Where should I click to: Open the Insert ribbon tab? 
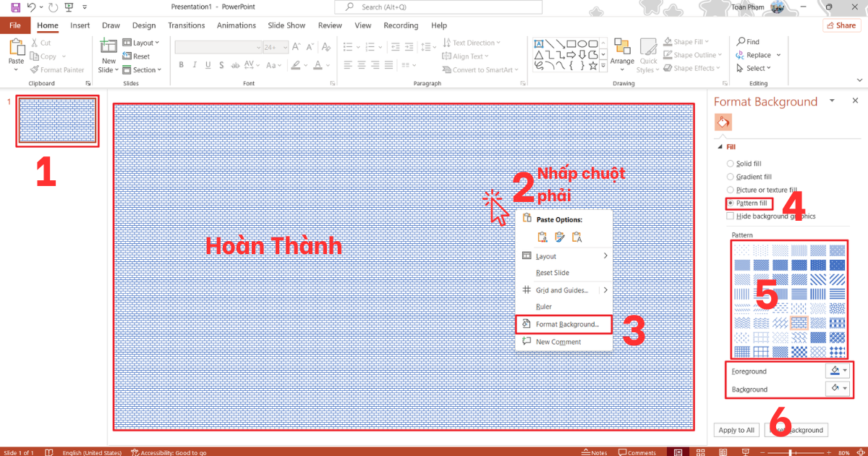(x=80, y=25)
